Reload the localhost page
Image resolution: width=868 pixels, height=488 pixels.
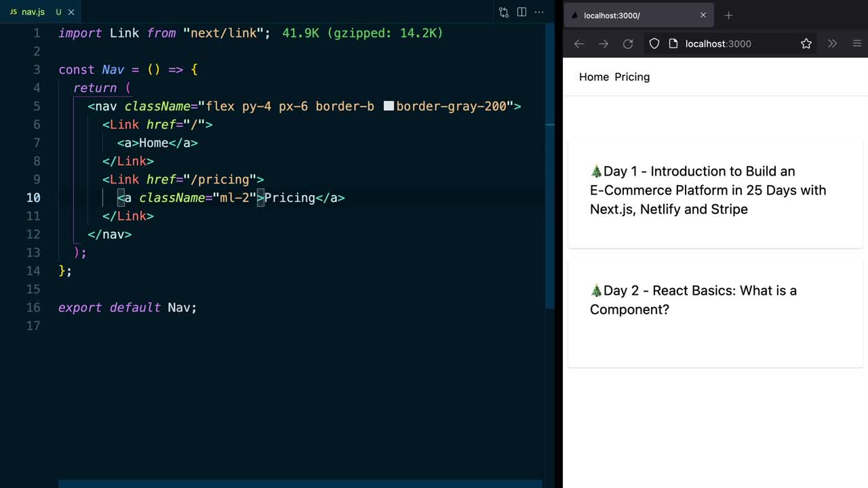(628, 43)
